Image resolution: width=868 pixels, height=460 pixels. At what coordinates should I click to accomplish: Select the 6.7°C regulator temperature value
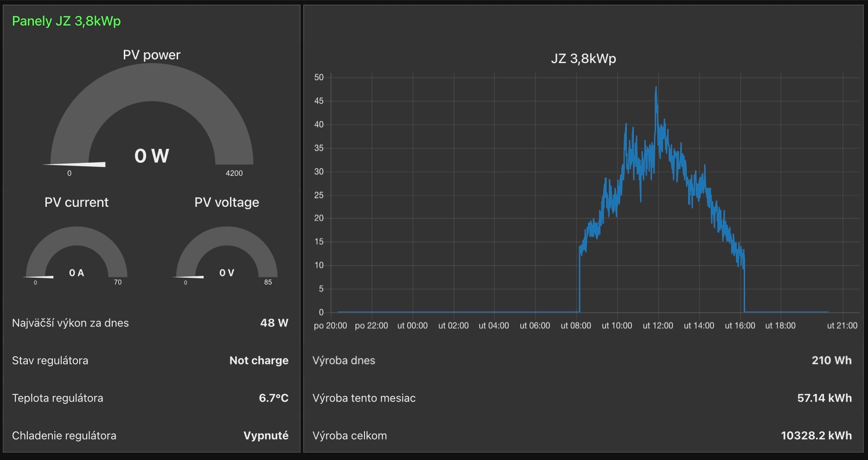[274, 398]
